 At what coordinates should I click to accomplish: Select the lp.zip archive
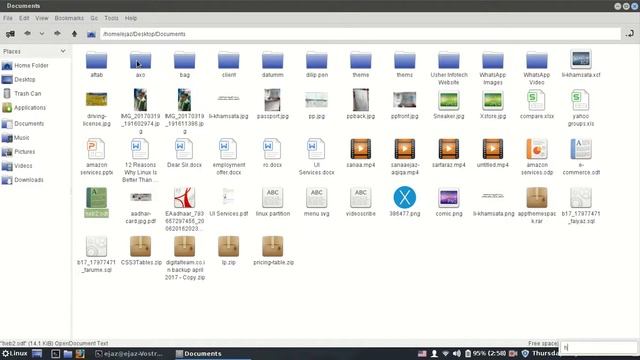(x=229, y=251)
